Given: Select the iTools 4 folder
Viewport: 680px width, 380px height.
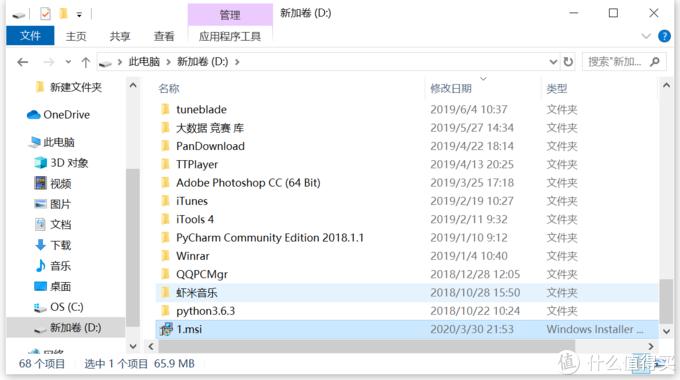Looking at the screenshot, I should (x=195, y=219).
